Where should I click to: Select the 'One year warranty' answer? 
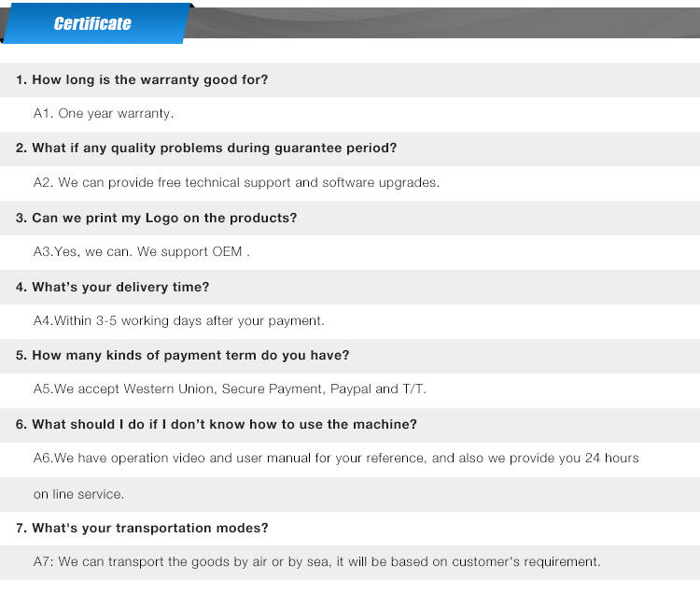[103, 113]
